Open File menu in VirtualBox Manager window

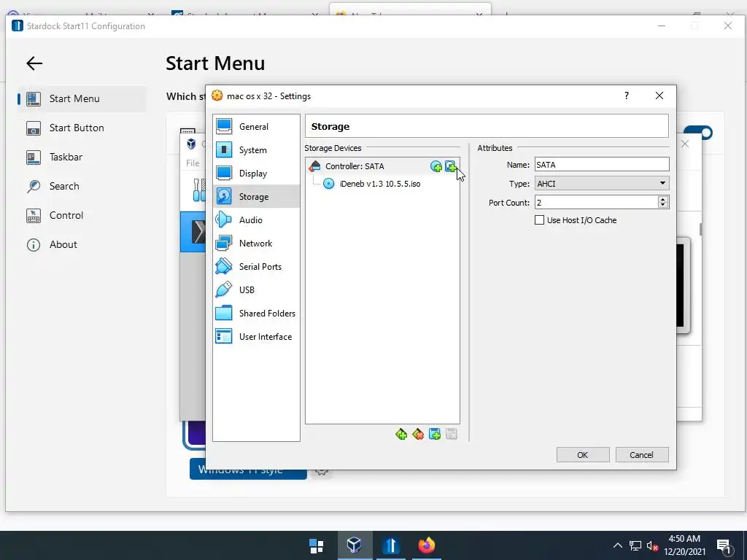(193, 163)
